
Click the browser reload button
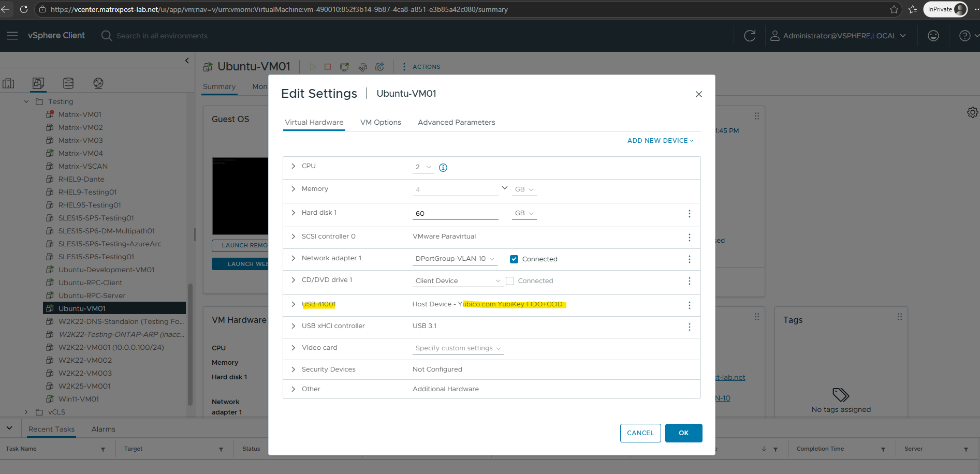(24, 9)
